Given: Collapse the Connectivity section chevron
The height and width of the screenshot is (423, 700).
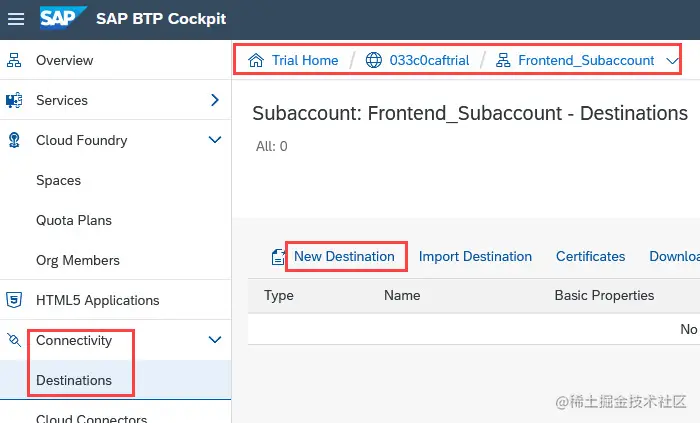Looking at the screenshot, I should click(215, 340).
